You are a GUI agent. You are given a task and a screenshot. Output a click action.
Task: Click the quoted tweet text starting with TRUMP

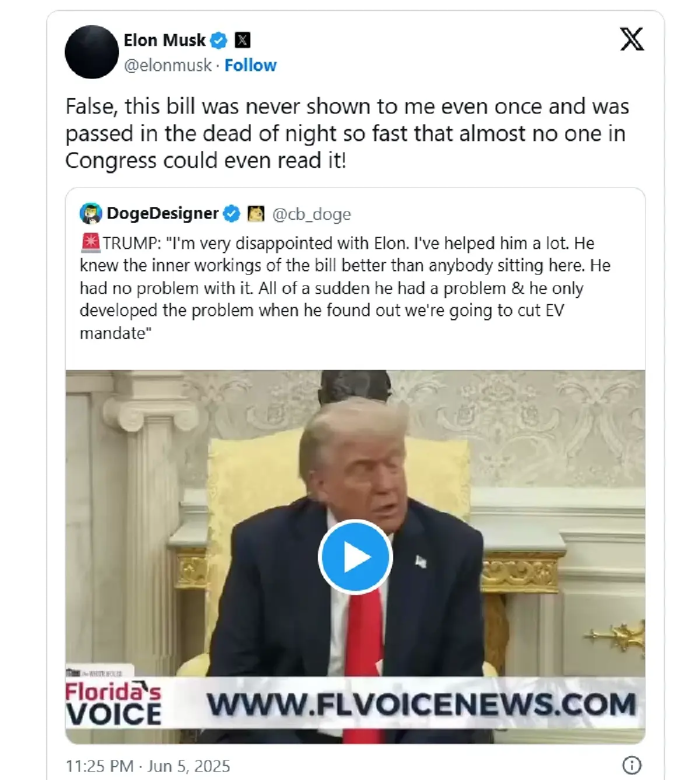coord(345,288)
